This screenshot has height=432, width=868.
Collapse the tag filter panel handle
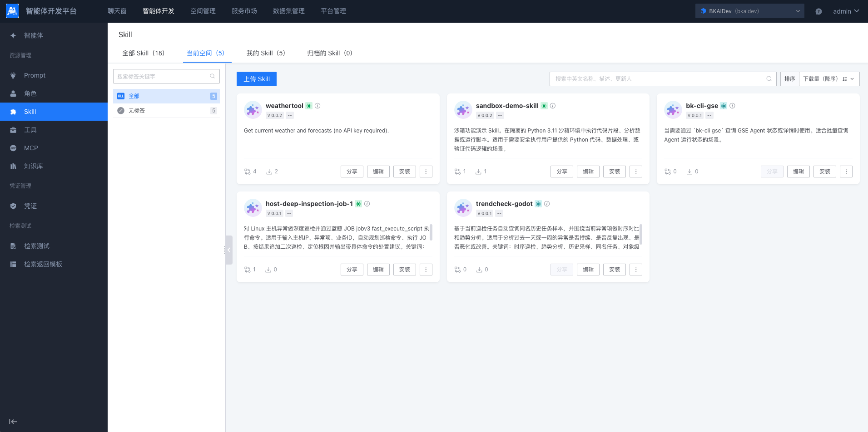pos(229,250)
